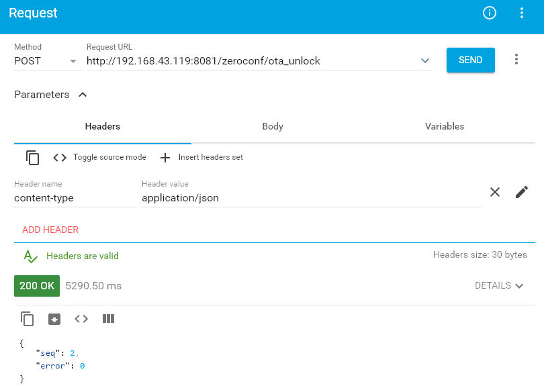This screenshot has height=392, width=544.
Task: Open the info icon in the header
Action: pyautogui.click(x=490, y=13)
